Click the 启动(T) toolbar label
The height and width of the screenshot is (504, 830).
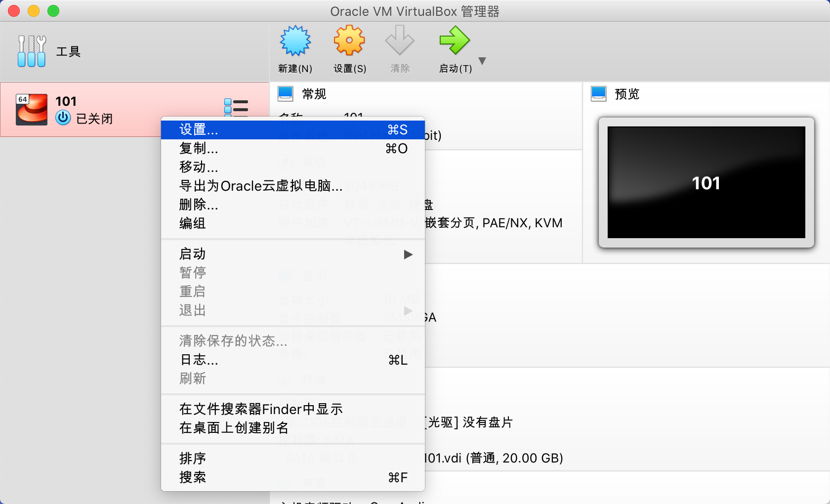click(456, 69)
